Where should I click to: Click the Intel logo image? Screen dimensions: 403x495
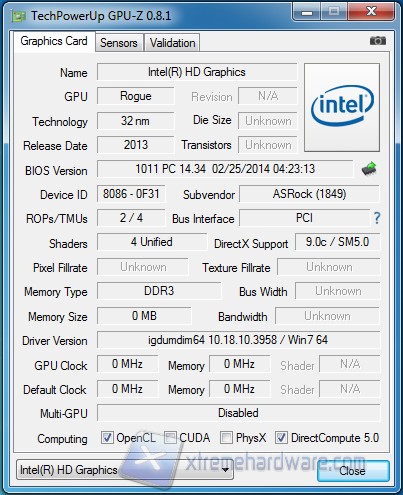pos(342,107)
